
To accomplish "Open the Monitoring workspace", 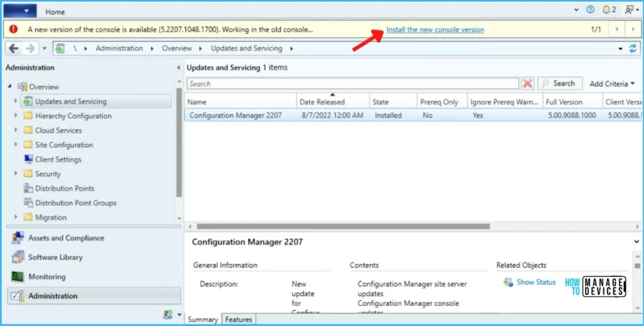I will point(47,277).
